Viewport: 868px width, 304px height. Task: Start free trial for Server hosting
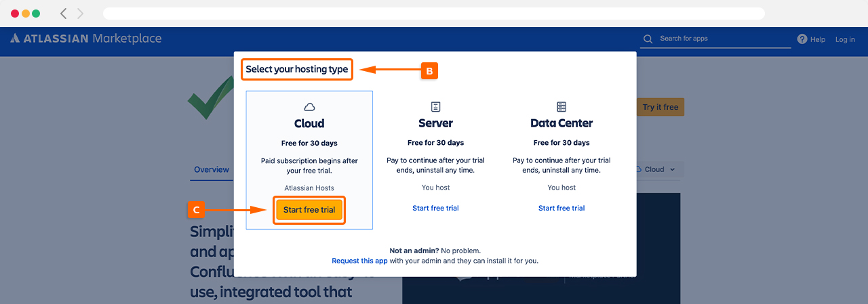tap(435, 208)
